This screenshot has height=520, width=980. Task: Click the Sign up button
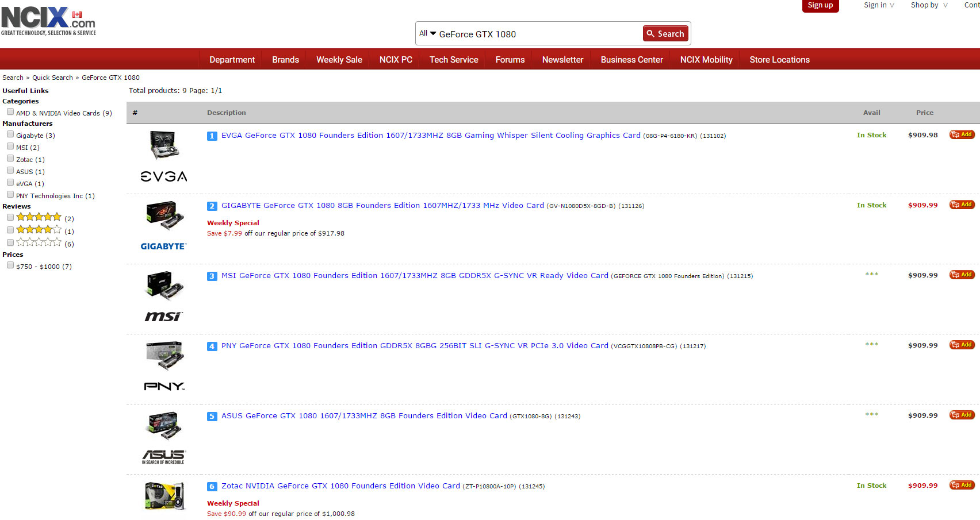(x=820, y=5)
